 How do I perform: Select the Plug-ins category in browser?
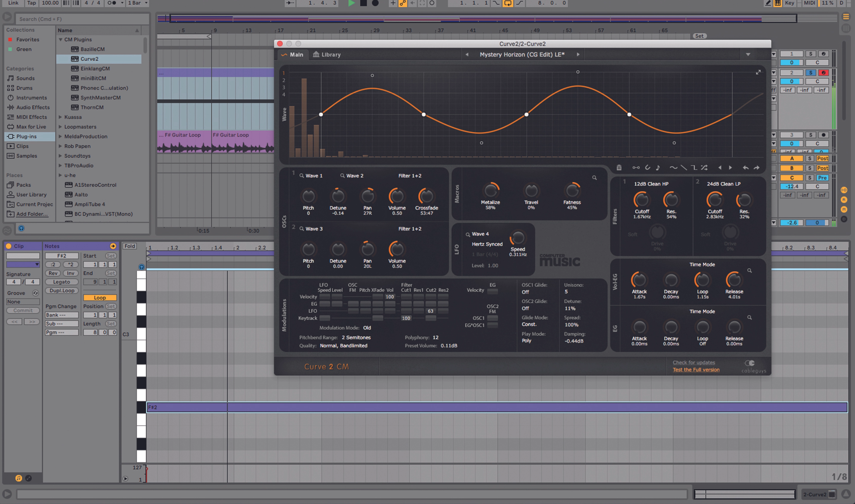pyautogui.click(x=29, y=136)
